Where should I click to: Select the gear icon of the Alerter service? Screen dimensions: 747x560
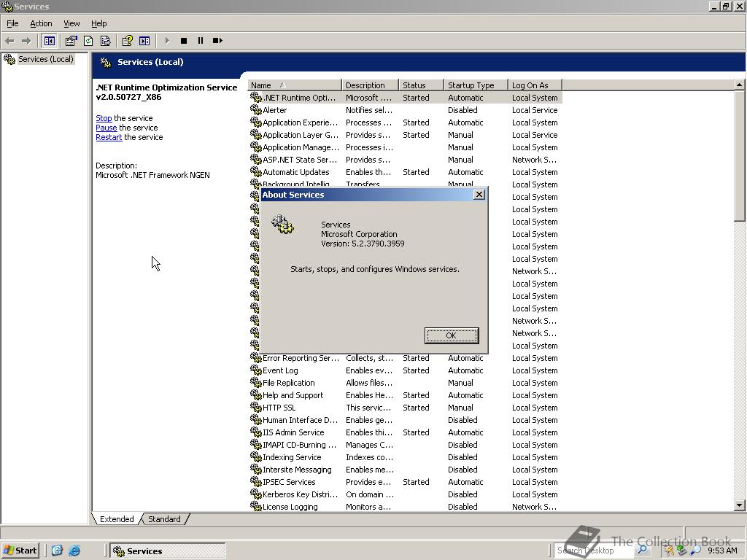point(256,109)
